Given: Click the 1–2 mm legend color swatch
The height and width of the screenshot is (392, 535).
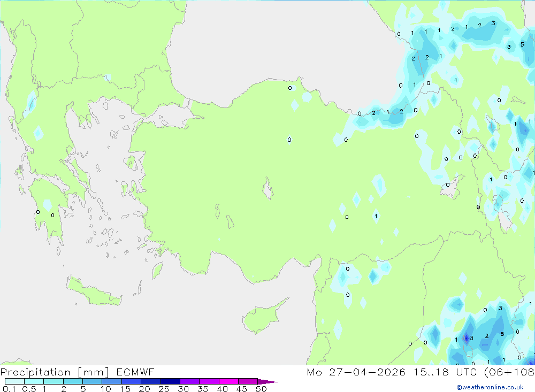Looking at the screenshot, I should (53, 381).
